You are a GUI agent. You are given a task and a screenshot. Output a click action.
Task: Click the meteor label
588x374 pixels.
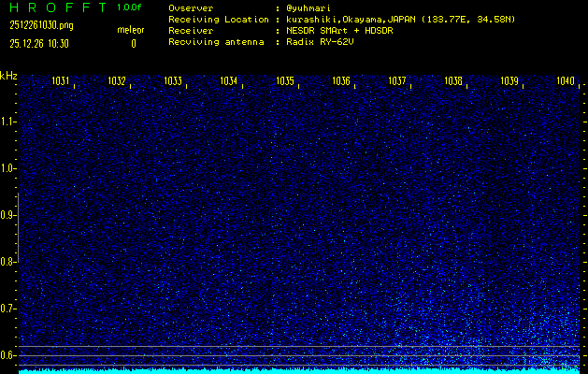tap(131, 30)
